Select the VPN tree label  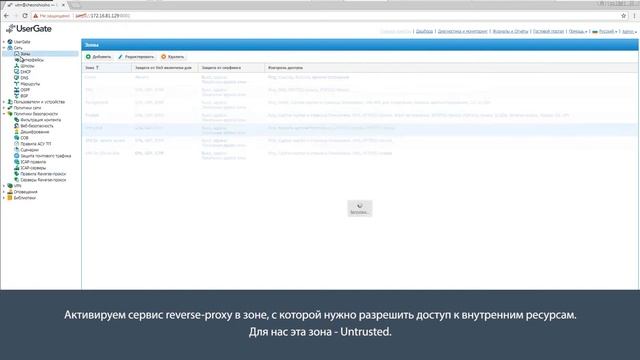pyautogui.click(x=18, y=186)
